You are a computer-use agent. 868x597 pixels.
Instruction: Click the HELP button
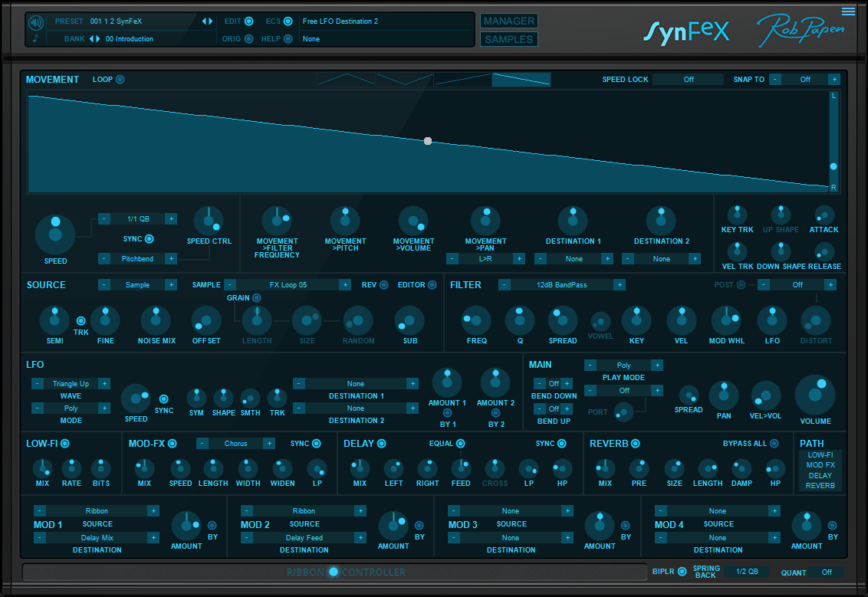click(288, 39)
